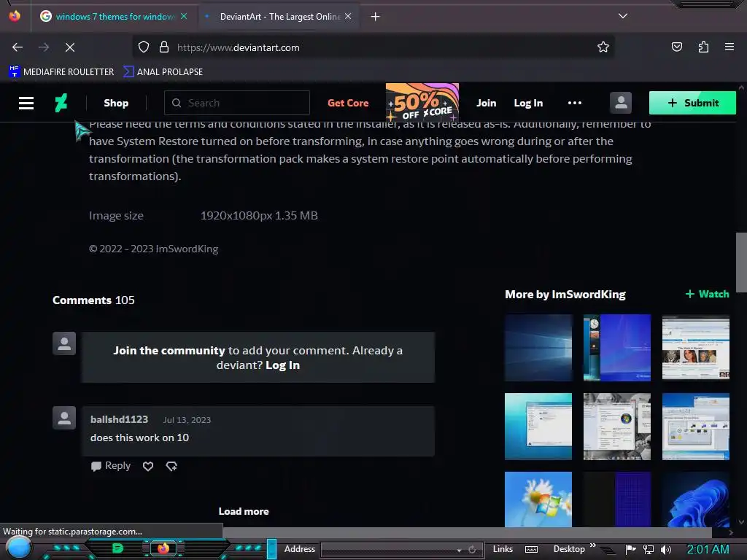Screen dimensions: 747x560
Task: Open the ballshd1123 username link
Action: [119, 419]
